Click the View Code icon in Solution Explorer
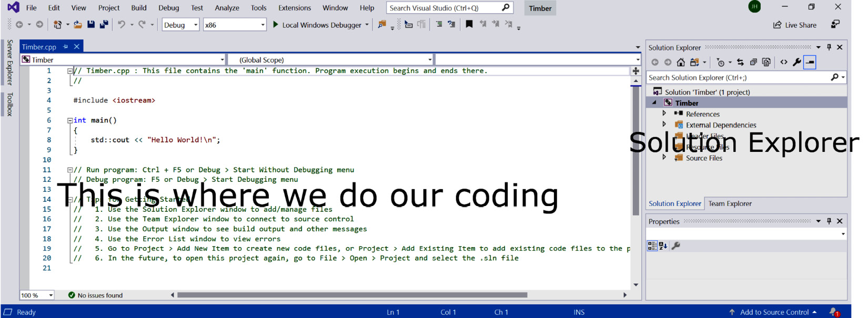This screenshot has height=318, width=868. point(784,63)
